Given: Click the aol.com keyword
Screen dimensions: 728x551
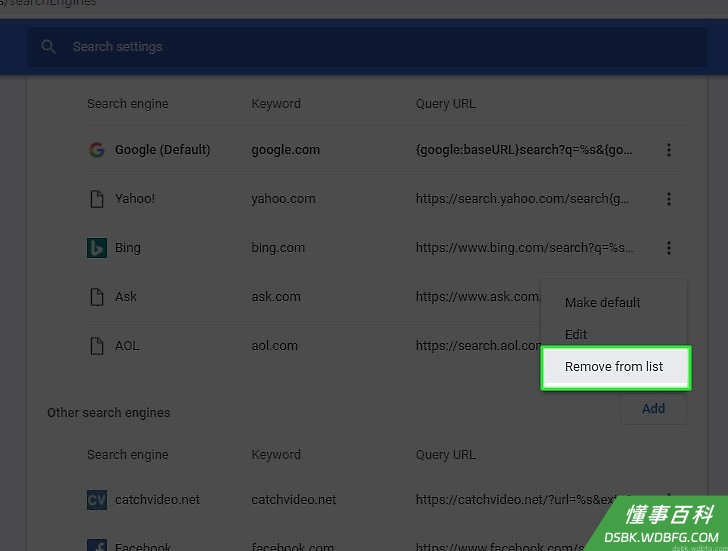Looking at the screenshot, I should point(274,346).
